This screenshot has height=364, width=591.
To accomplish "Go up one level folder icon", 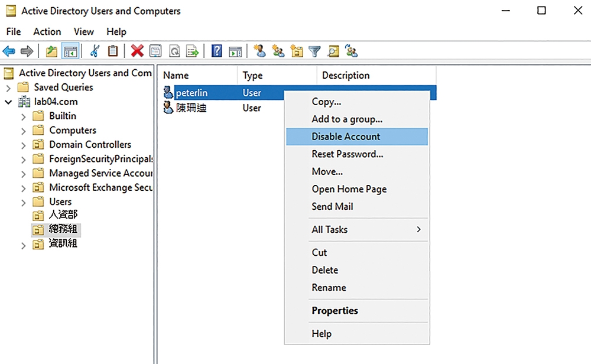I will pos(51,51).
